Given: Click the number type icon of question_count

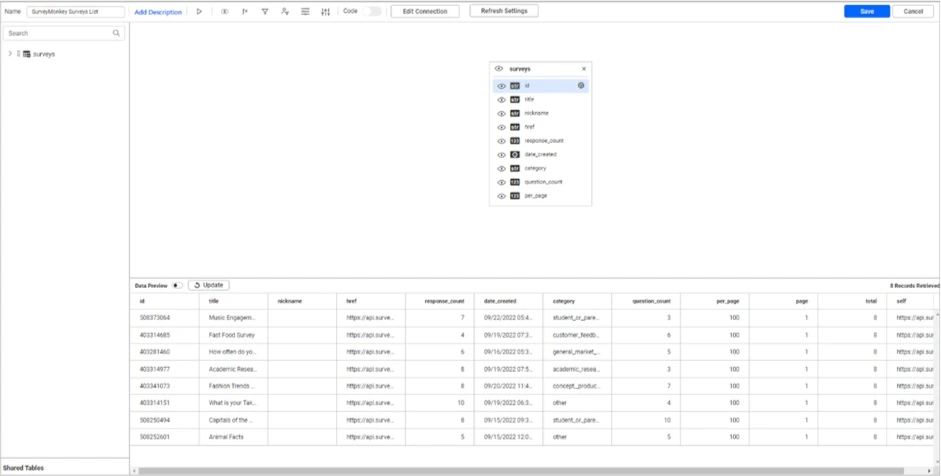Looking at the screenshot, I should [515, 182].
